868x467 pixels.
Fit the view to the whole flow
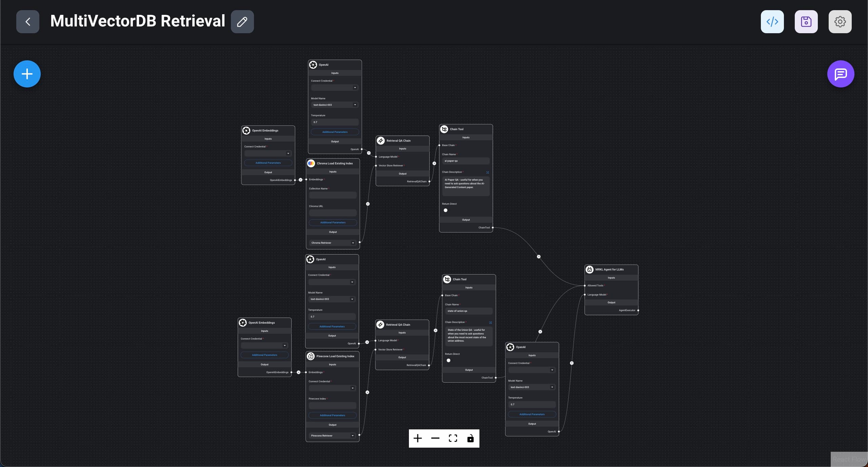point(453,438)
